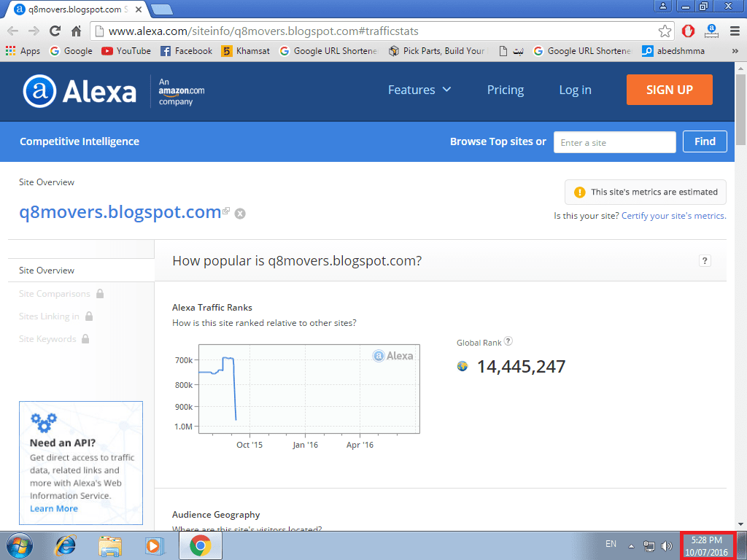The height and width of the screenshot is (560, 747).
Task: Open the Apps bookmarks shortcut
Action: tap(23, 51)
